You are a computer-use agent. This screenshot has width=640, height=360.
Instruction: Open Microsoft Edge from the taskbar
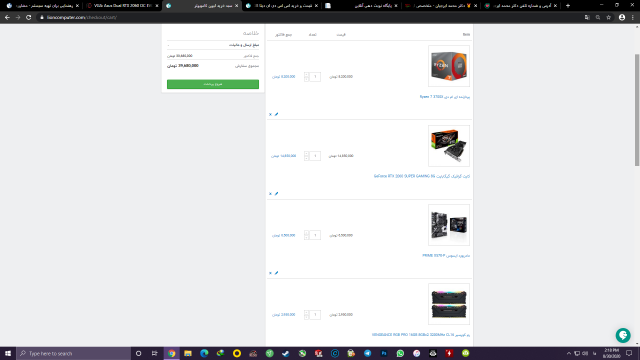click(204, 353)
